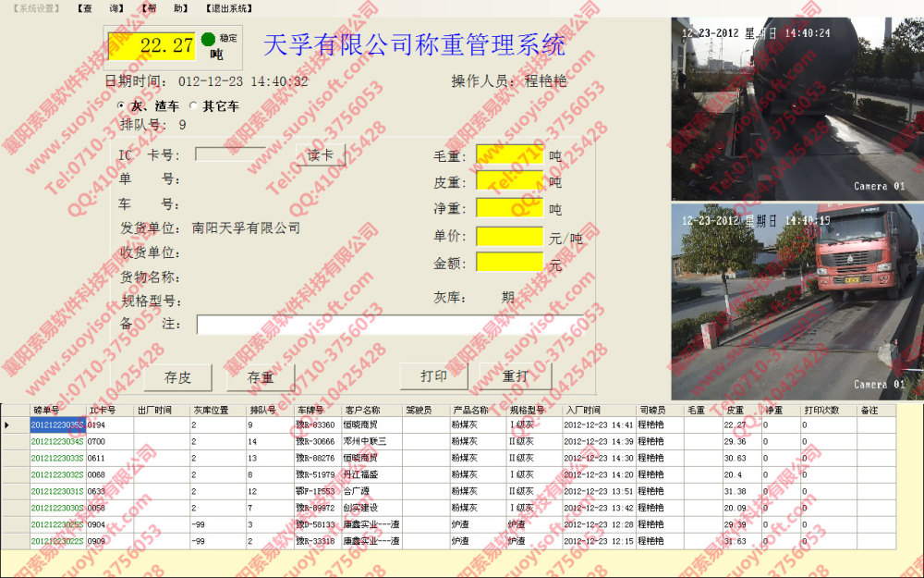Click the 退出系统 menu item
924x578 pixels.
pyautogui.click(x=229, y=8)
